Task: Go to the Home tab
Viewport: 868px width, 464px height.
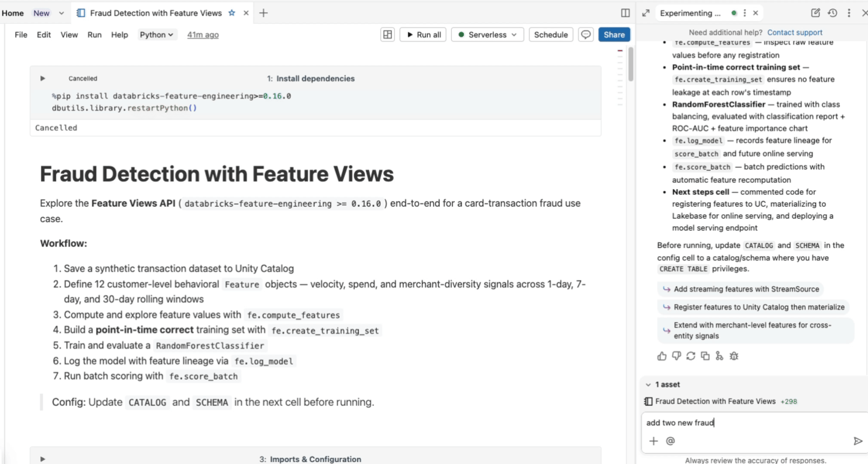Action: 13,13
